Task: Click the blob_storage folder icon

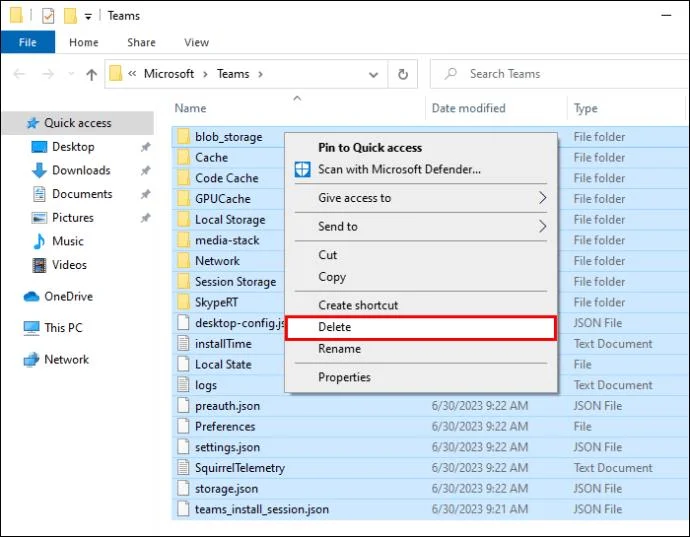Action: pos(184,137)
